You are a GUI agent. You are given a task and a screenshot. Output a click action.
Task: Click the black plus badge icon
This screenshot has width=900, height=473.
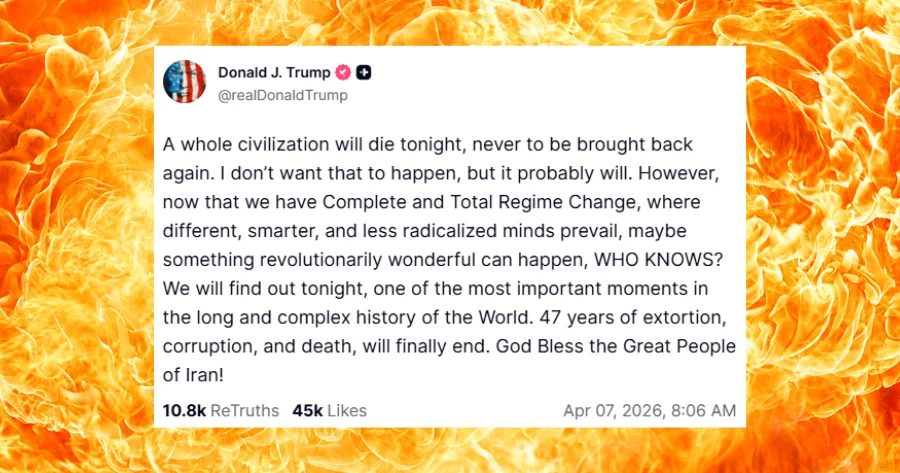(365, 72)
